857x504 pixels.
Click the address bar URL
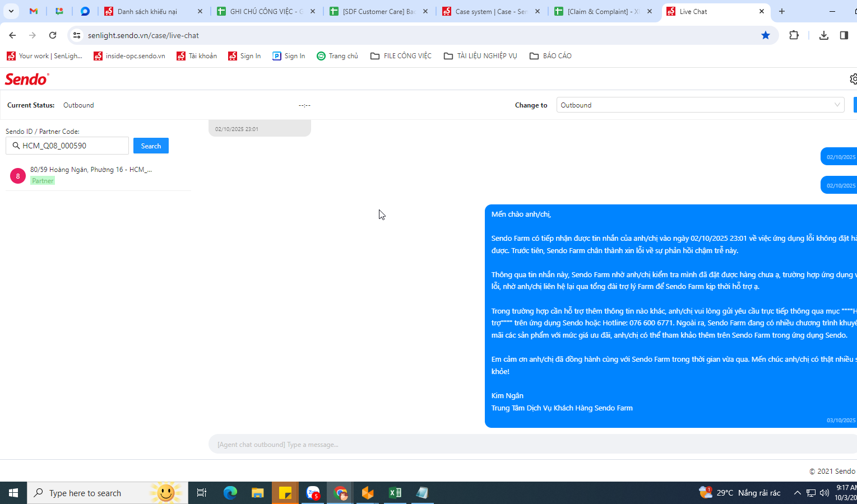(x=143, y=35)
